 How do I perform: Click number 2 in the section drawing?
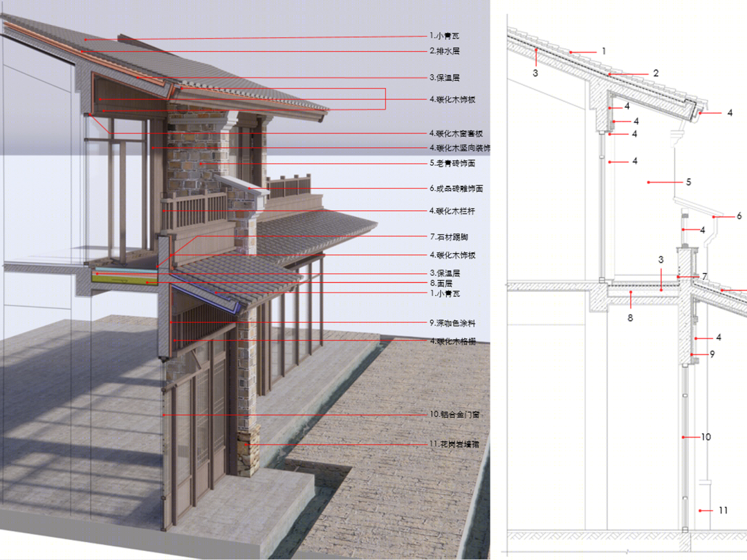tap(656, 73)
